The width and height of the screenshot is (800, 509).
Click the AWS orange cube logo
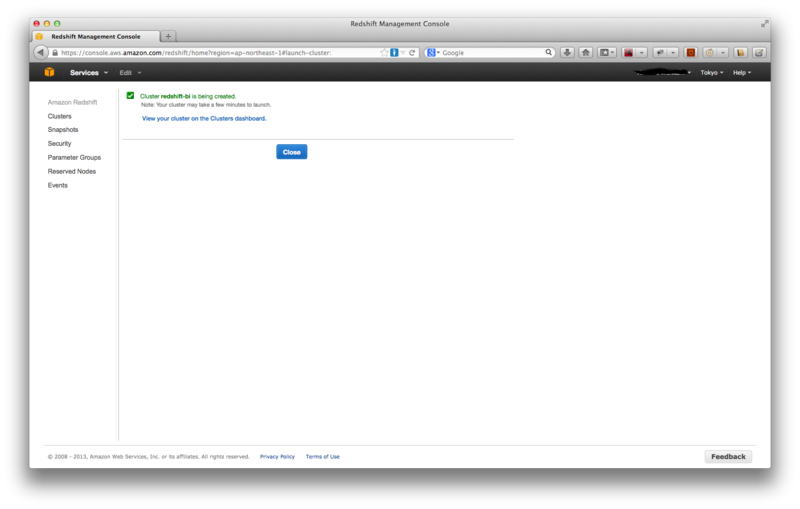point(49,72)
